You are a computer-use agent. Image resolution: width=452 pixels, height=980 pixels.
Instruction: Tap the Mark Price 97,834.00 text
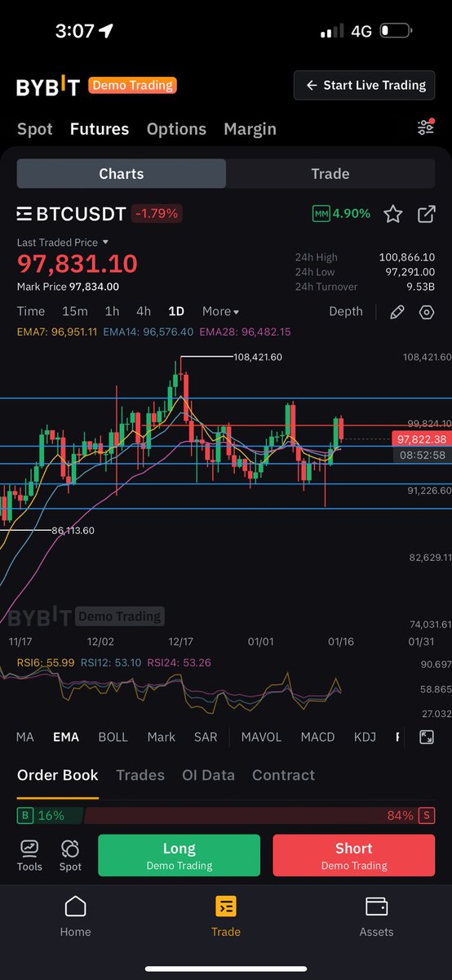pyautogui.click(x=68, y=287)
